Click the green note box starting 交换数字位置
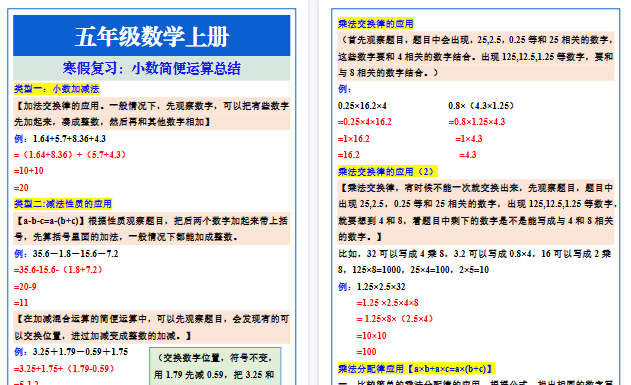The image size is (631, 385). pos(215,366)
